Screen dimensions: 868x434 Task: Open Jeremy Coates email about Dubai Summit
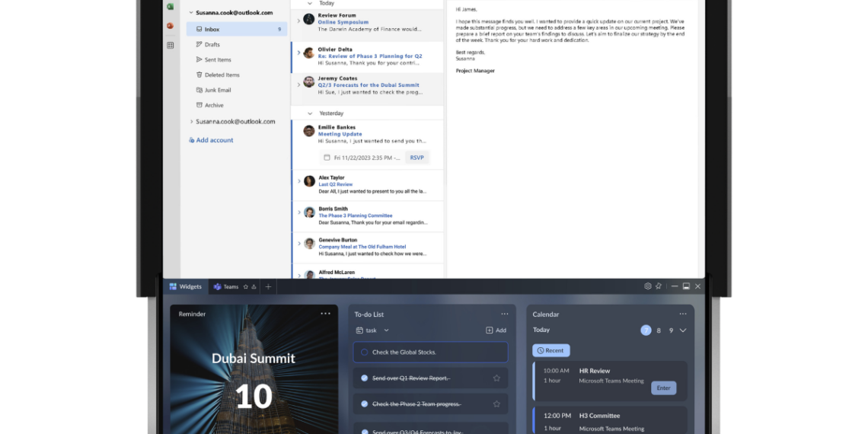[368, 85]
